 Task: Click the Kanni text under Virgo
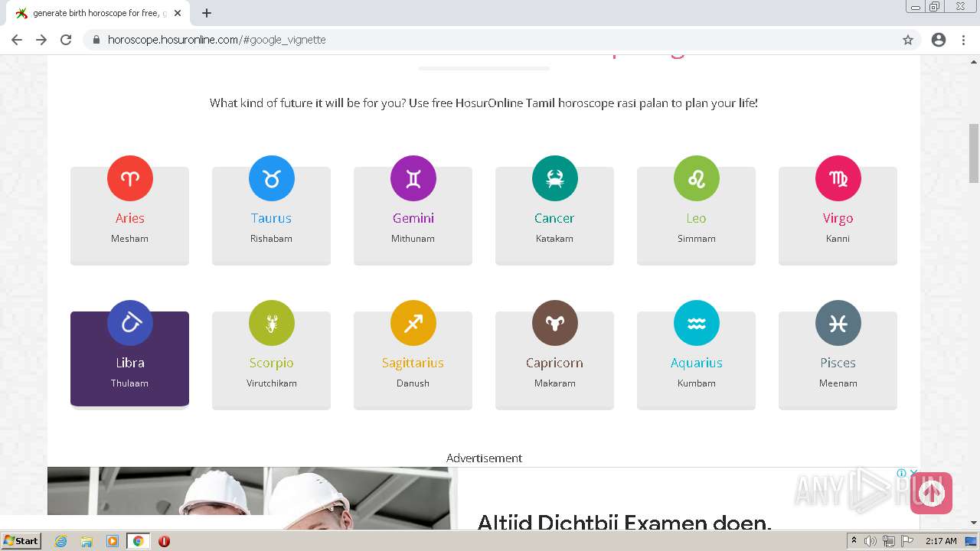coord(838,239)
